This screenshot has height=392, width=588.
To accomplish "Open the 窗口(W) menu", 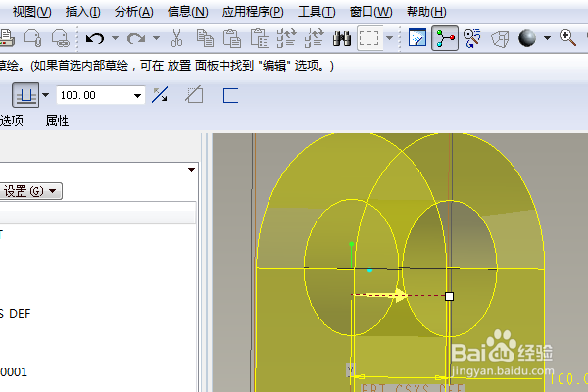I will [x=370, y=12].
